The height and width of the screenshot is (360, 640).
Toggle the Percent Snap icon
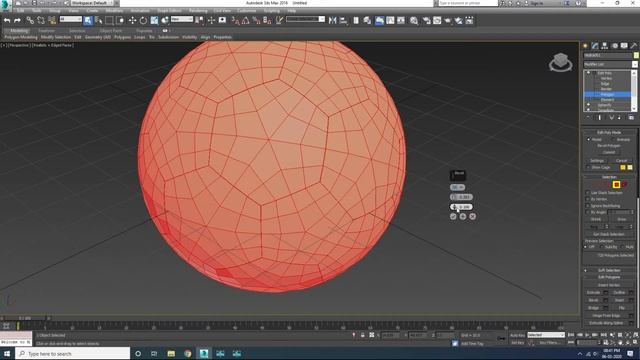(x=256, y=20)
